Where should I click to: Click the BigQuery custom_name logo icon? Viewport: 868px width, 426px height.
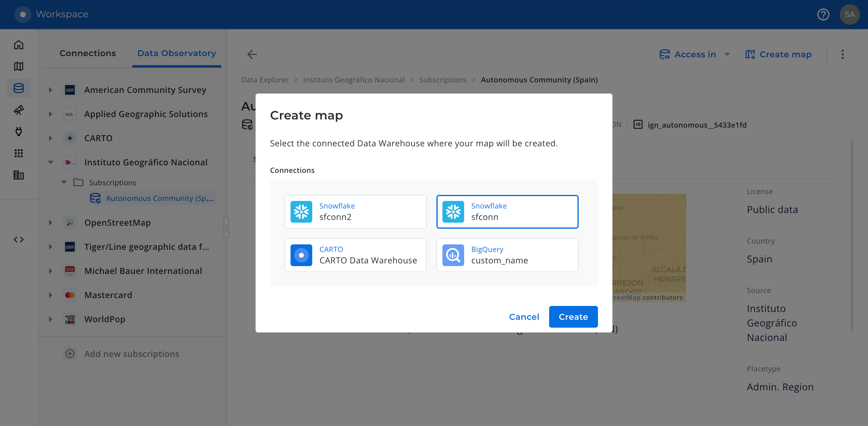click(x=453, y=255)
